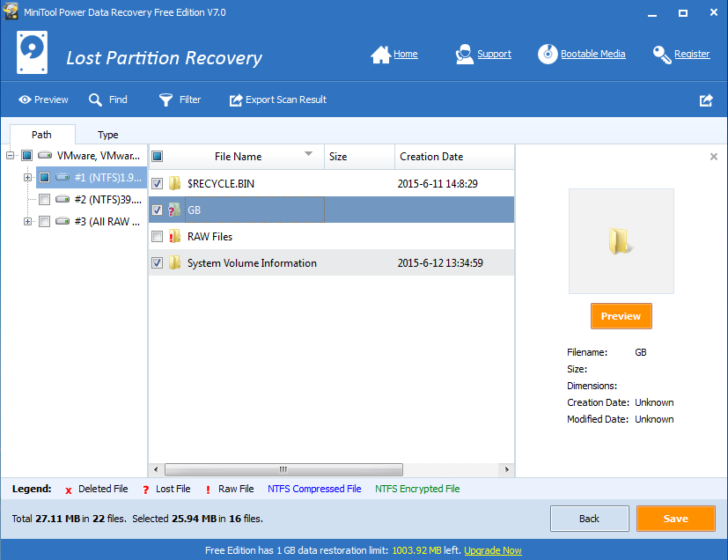Click the Filter funnel icon

pyautogui.click(x=165, y=99)
